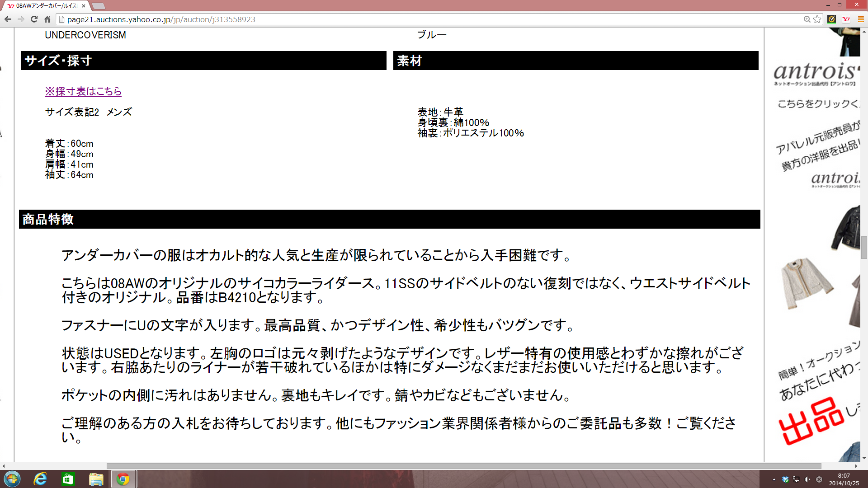Click the 着丈:60cm measurement

pyautogui.click(x=69, y=144)
